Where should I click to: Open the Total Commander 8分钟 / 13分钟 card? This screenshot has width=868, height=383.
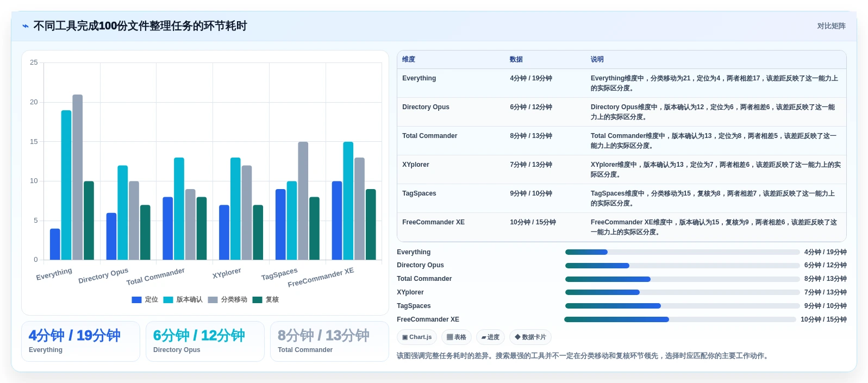329,341
